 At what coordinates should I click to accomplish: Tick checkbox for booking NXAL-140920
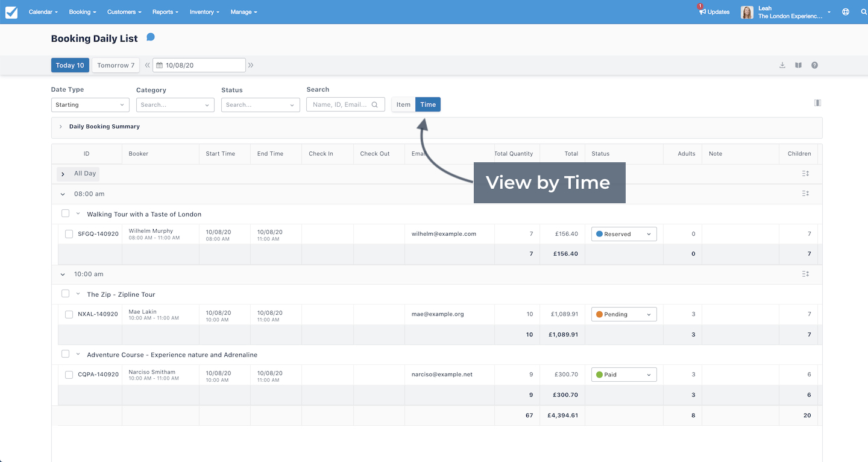(69, 314)
